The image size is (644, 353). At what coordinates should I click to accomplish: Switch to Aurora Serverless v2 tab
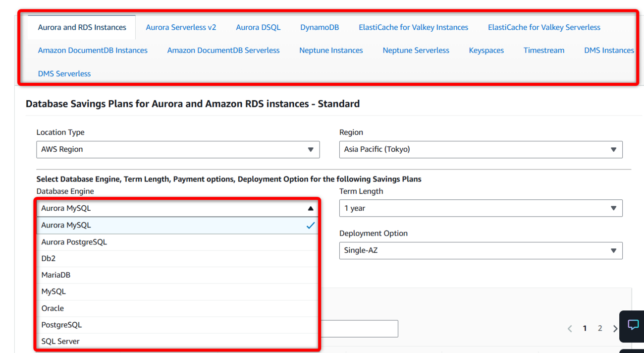pyautogui.click(x=181, y=27)
